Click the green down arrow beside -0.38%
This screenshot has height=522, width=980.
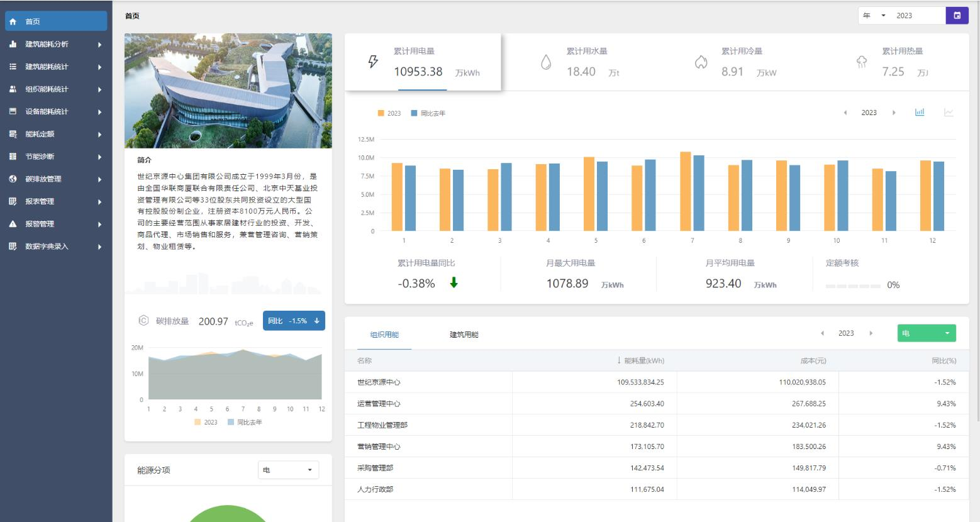click(454, 283)
